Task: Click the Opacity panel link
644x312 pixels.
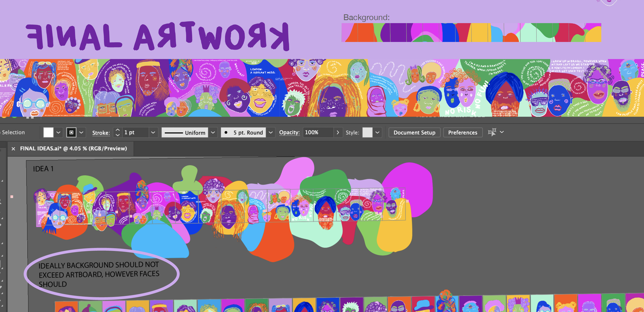Action: point(289,132)
